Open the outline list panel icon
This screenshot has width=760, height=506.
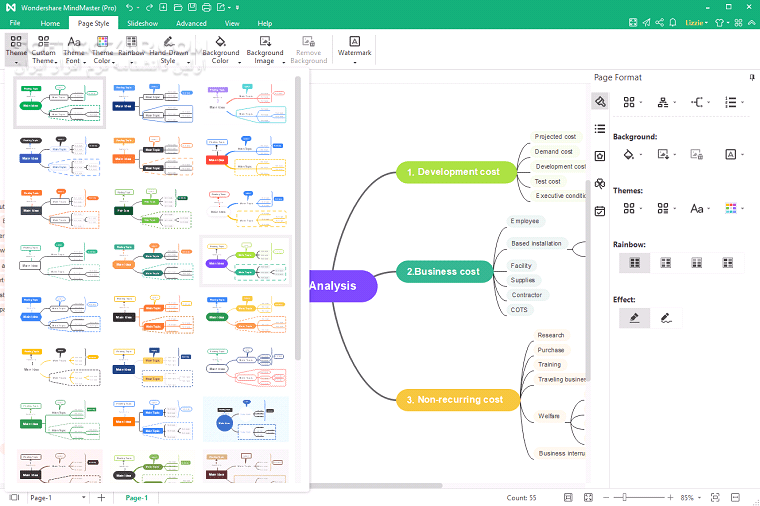pyautogui.click(x=599, y=128)
